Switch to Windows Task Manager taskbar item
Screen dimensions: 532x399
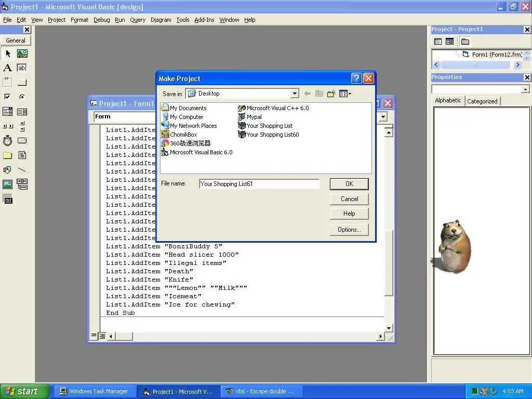pyautogui.click(x=95, y=391)
